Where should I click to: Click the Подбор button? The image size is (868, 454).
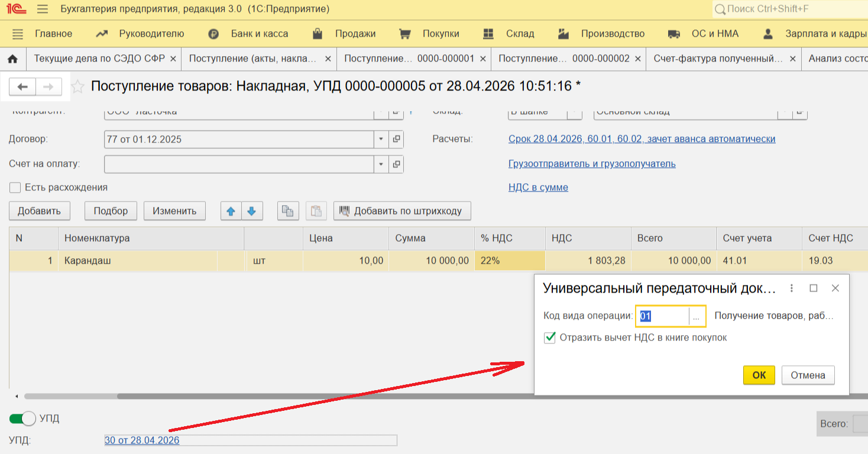point(111,211)
